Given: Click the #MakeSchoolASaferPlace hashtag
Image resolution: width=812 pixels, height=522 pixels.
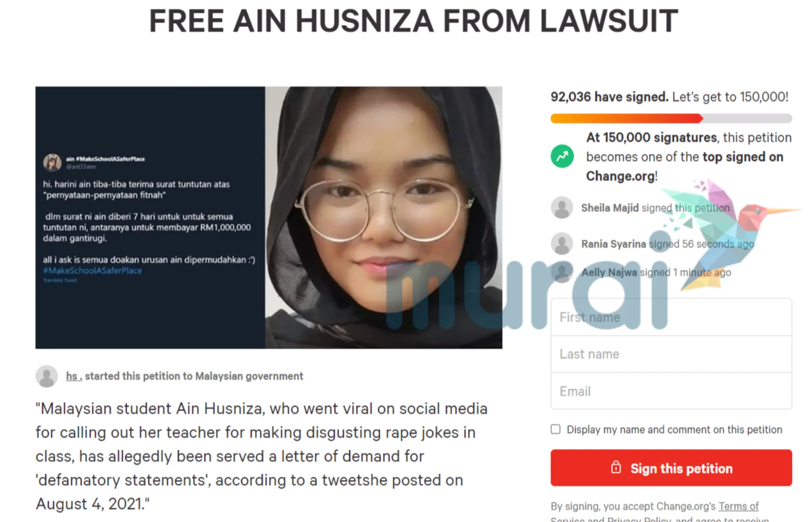Looking at the screenshot, I should 92,271.
